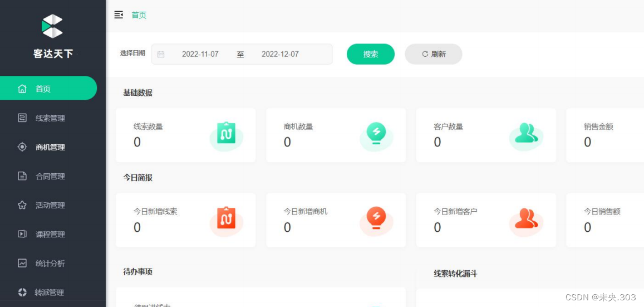
Task: Click the 线索数量 card label
Action: 148,126
